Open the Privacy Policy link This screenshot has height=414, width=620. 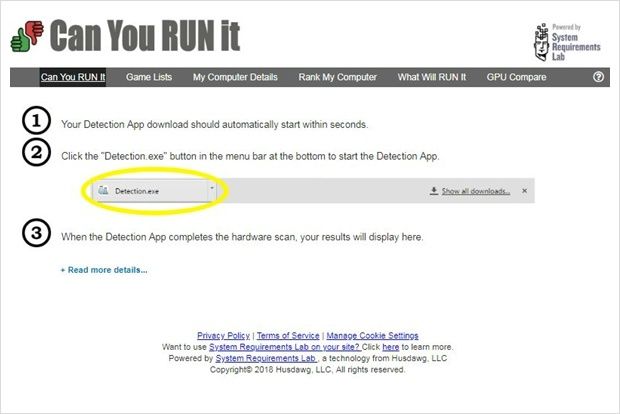point(223,336)
